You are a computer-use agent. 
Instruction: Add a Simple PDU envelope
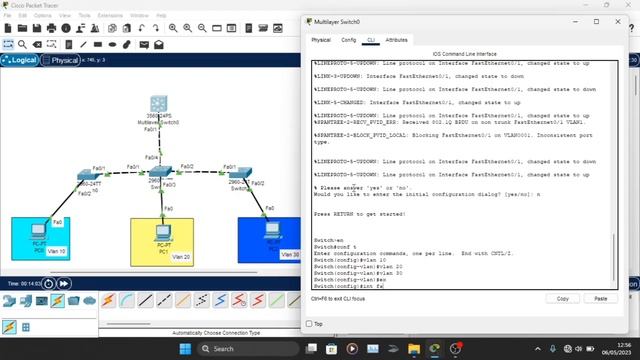coord(144,44)
